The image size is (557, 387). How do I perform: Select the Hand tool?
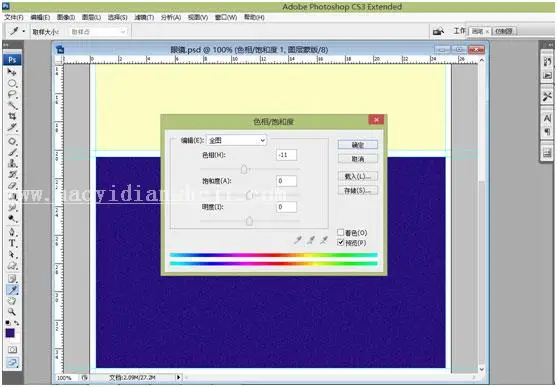[x=12, y=301]
